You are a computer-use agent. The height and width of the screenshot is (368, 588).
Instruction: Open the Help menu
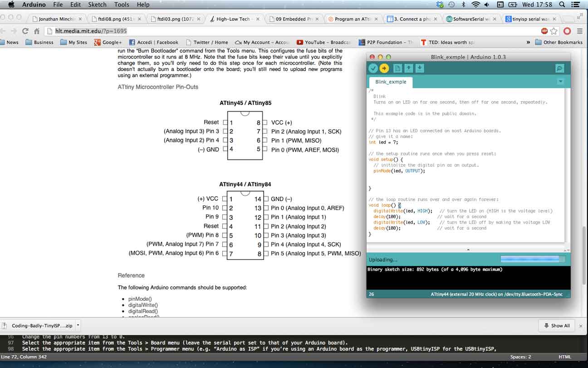point(143,5)
